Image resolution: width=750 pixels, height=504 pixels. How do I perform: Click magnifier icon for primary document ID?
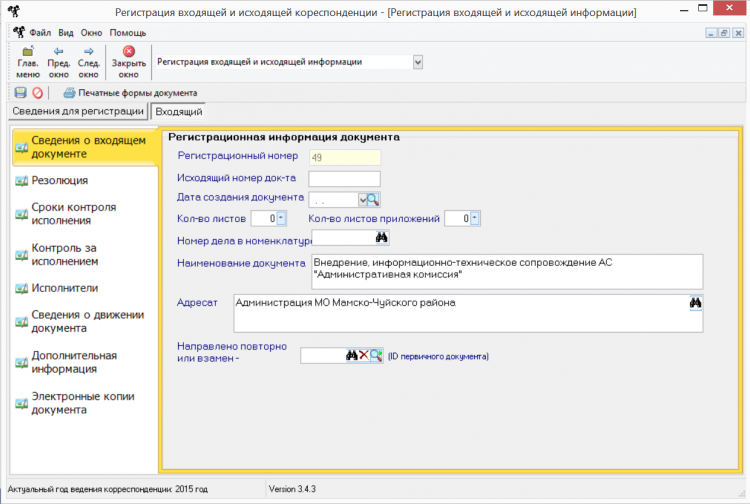pos(376,355)
